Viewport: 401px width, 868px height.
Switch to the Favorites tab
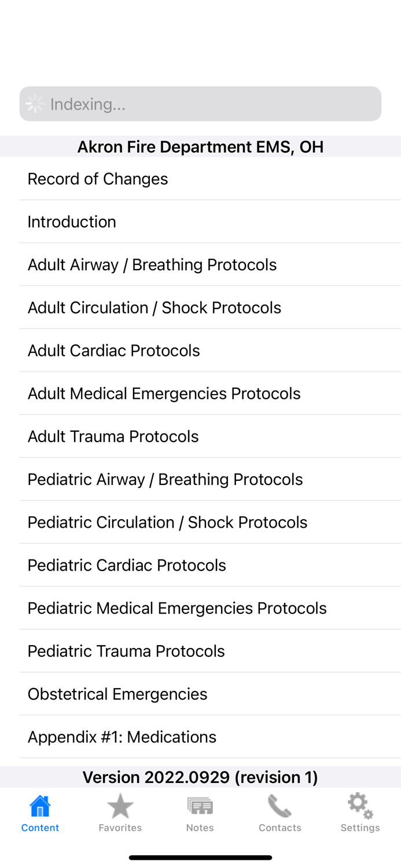point(120,813)
